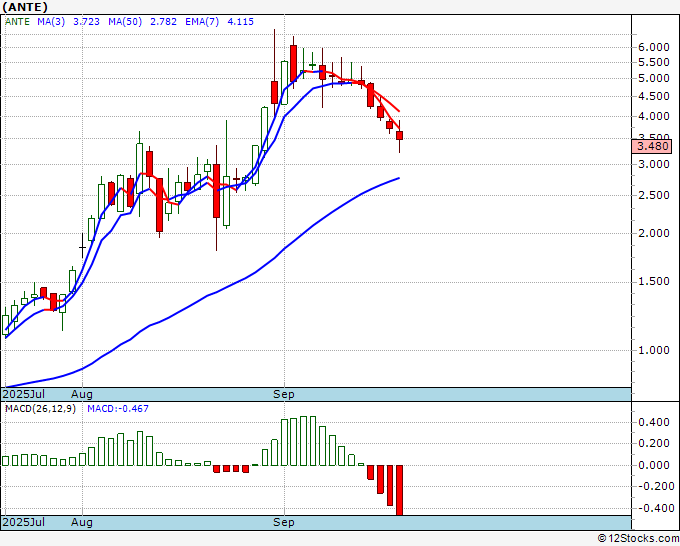Click the last red candlestick near 3.48
The image size is (680, 546).
point(399,135)
